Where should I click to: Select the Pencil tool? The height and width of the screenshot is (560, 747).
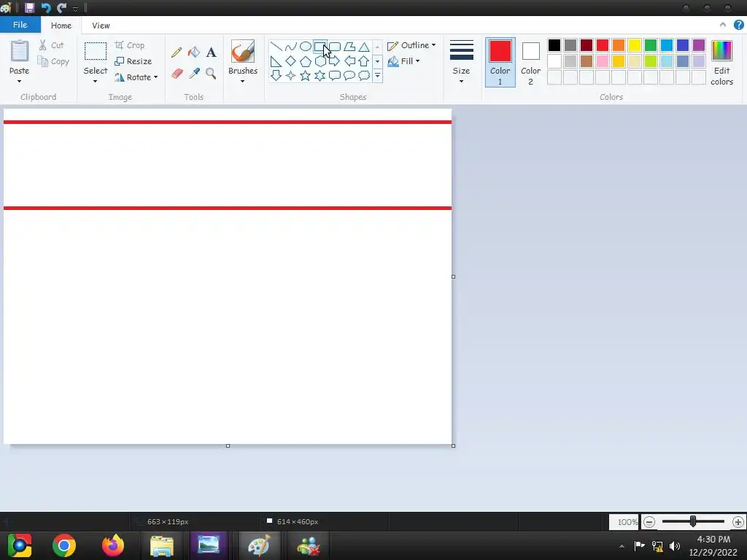click(x=177, y=52)
